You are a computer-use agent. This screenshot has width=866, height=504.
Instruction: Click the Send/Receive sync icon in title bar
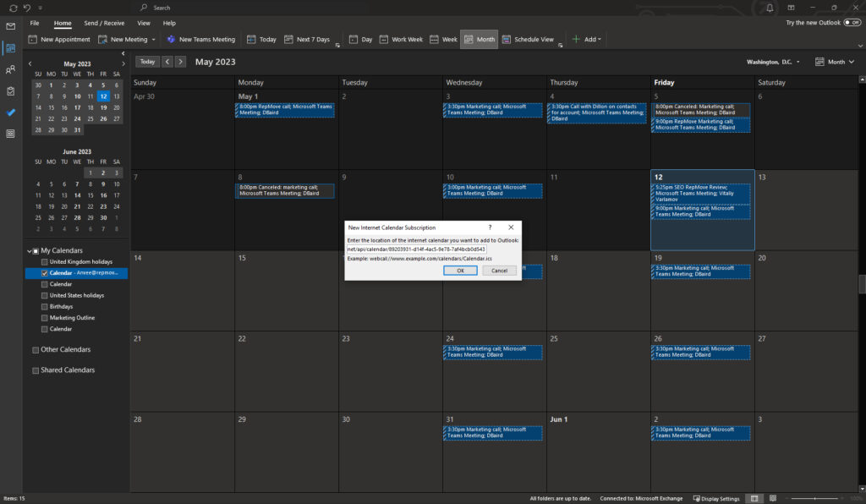[14, 8]
